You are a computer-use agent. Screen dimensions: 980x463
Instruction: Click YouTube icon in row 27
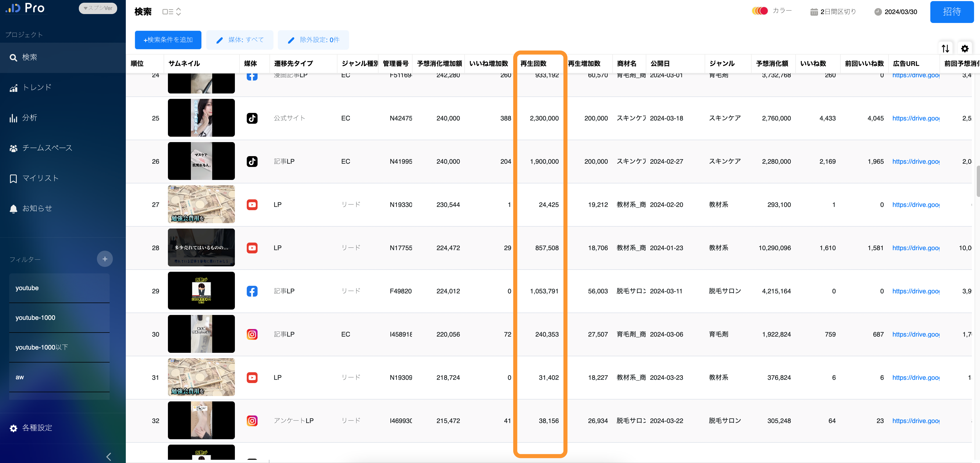coord(252,204)
